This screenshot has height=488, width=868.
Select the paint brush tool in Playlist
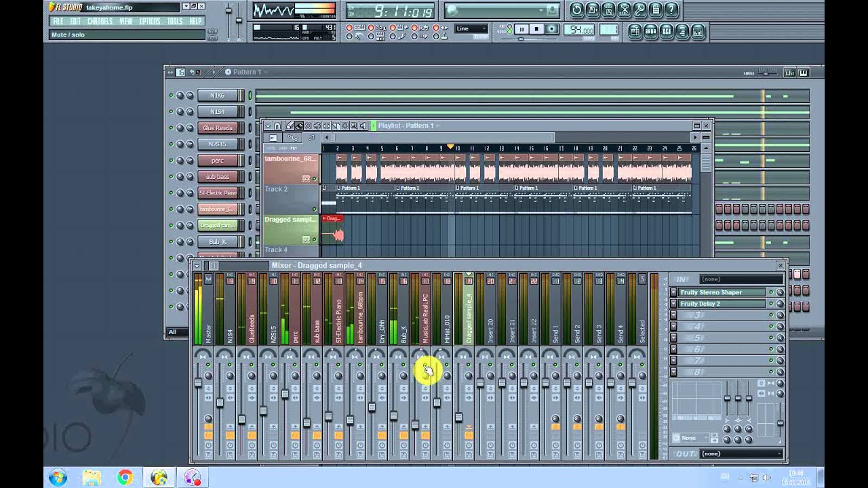(298, 125)
